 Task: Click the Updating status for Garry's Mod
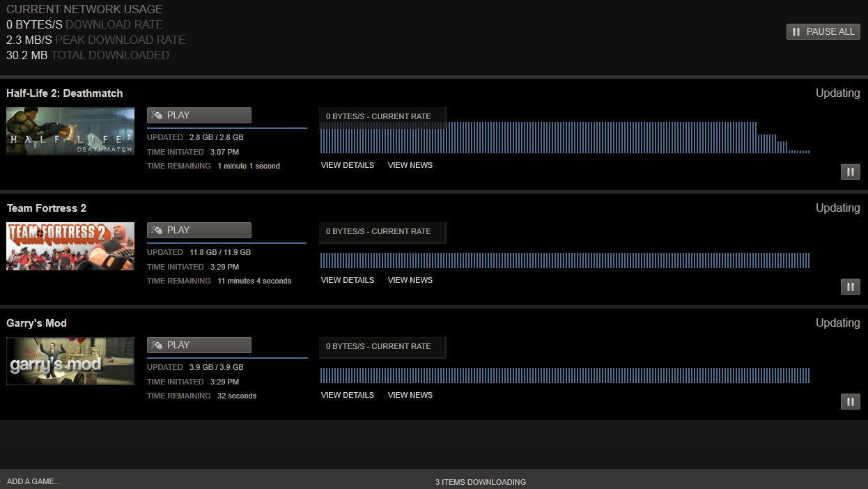click(838, 323)
